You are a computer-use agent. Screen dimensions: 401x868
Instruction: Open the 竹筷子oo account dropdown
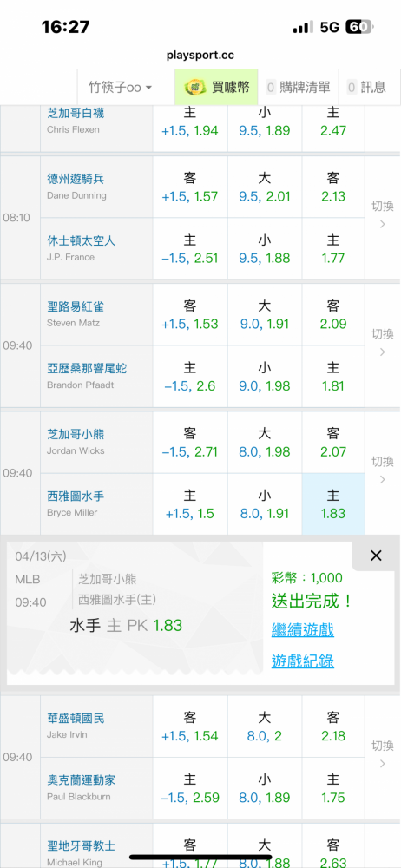tap(120, 87)
